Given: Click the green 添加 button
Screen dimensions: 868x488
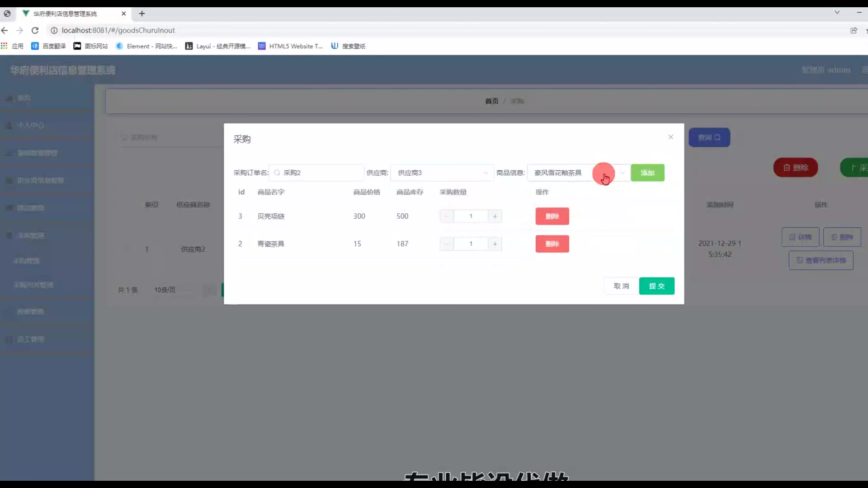Looking at the screenshot, I should [x=647, y=173].
